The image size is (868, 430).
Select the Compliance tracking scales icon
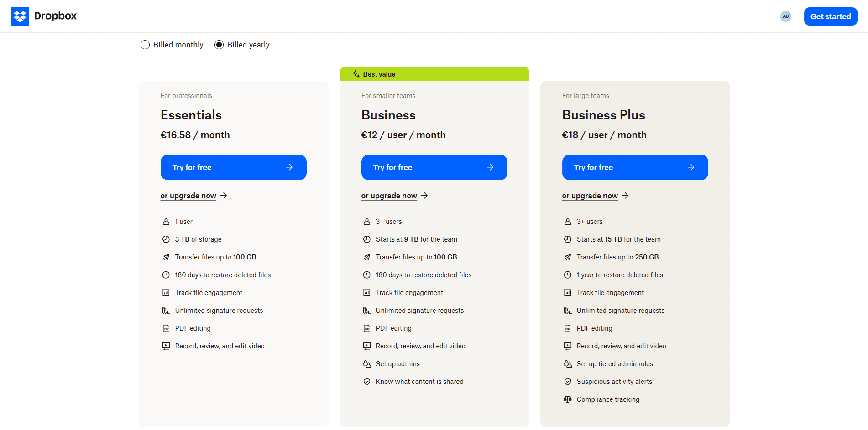click(568, 399)
